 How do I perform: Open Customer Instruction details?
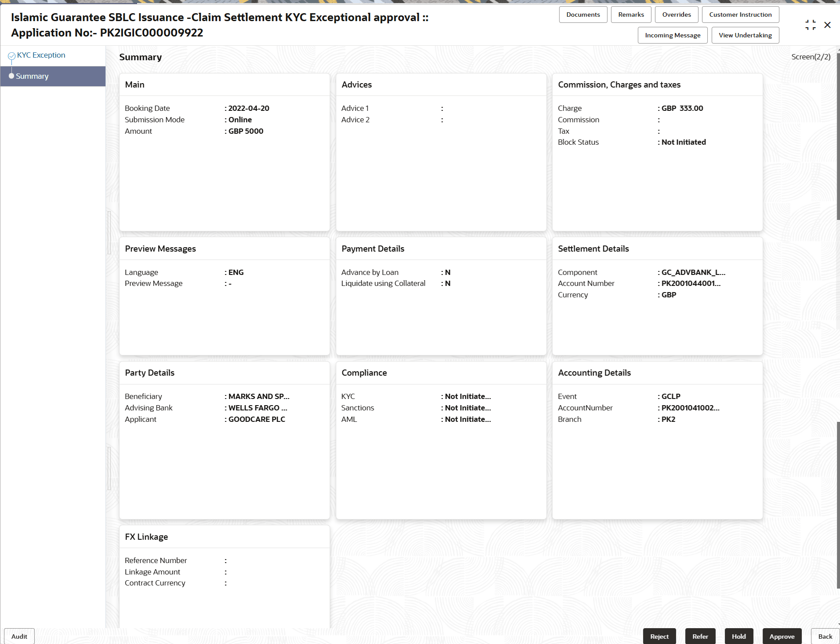coord(740,14)
